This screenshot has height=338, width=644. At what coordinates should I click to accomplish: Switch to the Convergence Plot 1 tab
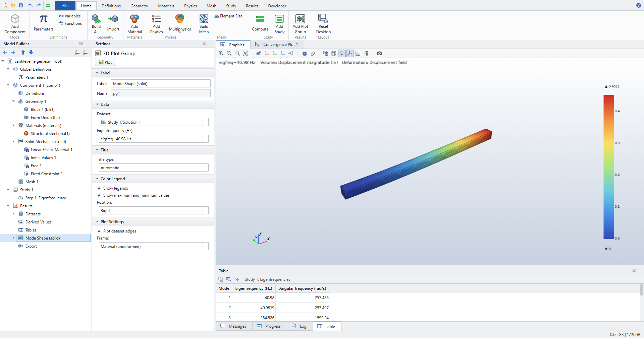tap(277, 45)
